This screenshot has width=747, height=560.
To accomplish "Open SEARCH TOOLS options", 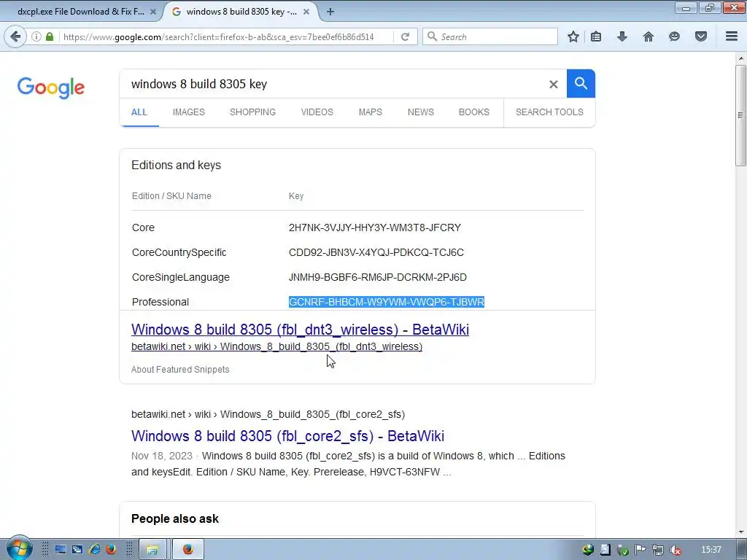I will [x=549, y=112].
